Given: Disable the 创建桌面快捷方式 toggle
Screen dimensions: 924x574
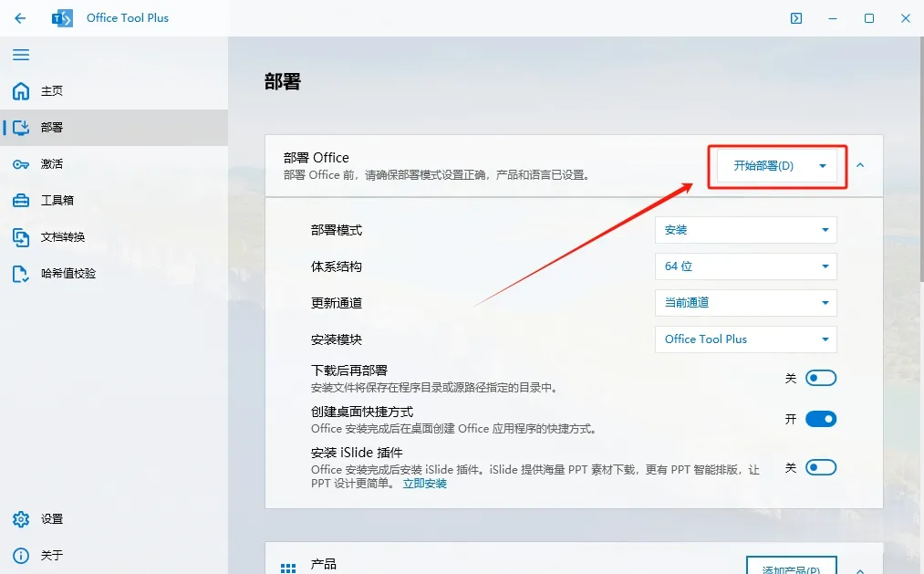Looking at the screenshot, I should pos(821,419).
